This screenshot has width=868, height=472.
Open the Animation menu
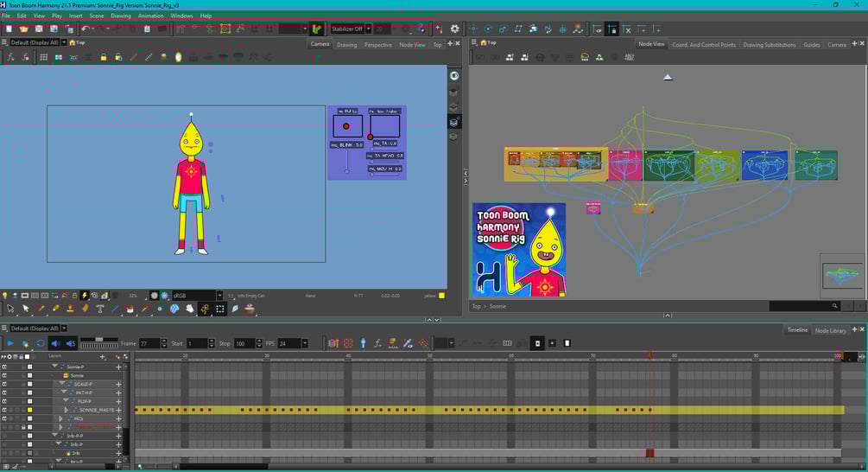[x=150, y=16]
